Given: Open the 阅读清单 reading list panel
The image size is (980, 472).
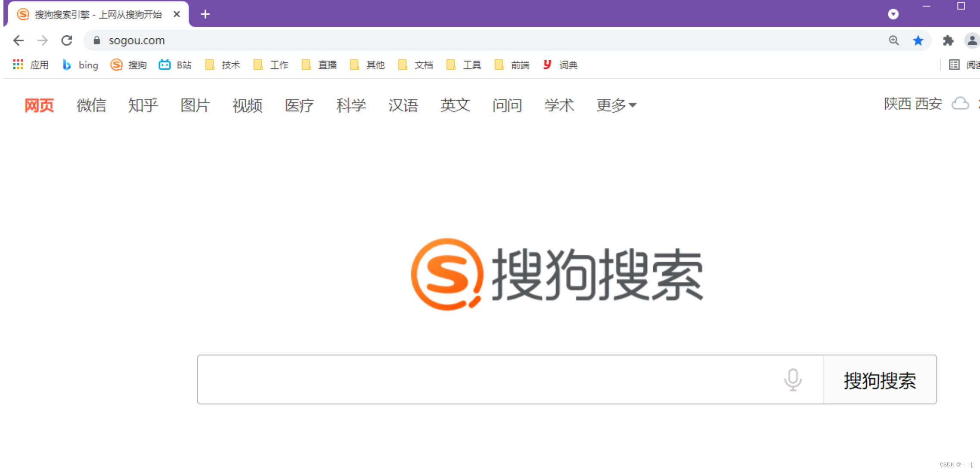Looking at the screenshot, I should click(954, 65).
